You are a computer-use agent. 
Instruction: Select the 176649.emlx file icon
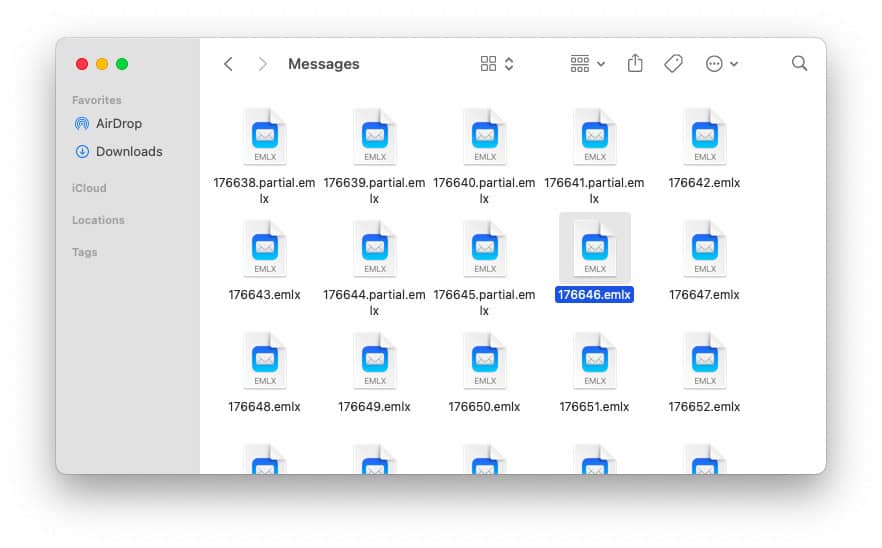click(375, 361)
